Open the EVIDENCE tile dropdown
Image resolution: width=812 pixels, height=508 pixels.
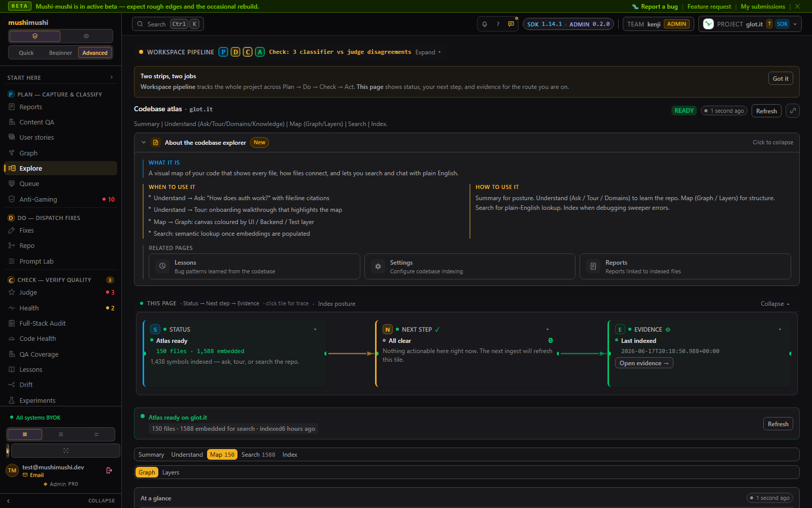pos(780,330)
